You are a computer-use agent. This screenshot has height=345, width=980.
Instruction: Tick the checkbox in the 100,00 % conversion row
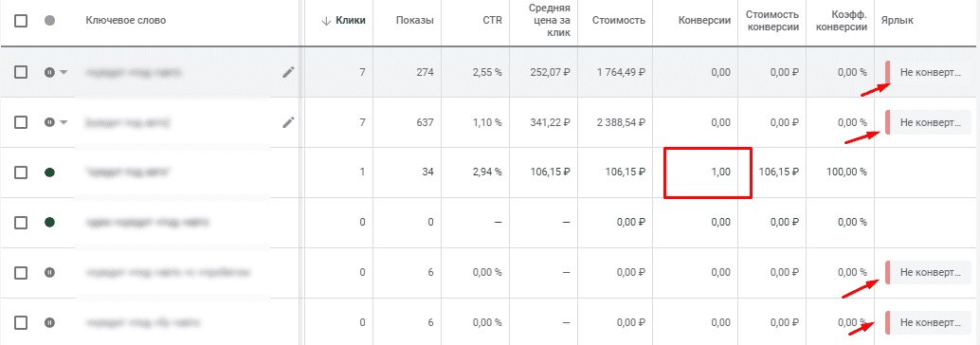click(21, 172)
